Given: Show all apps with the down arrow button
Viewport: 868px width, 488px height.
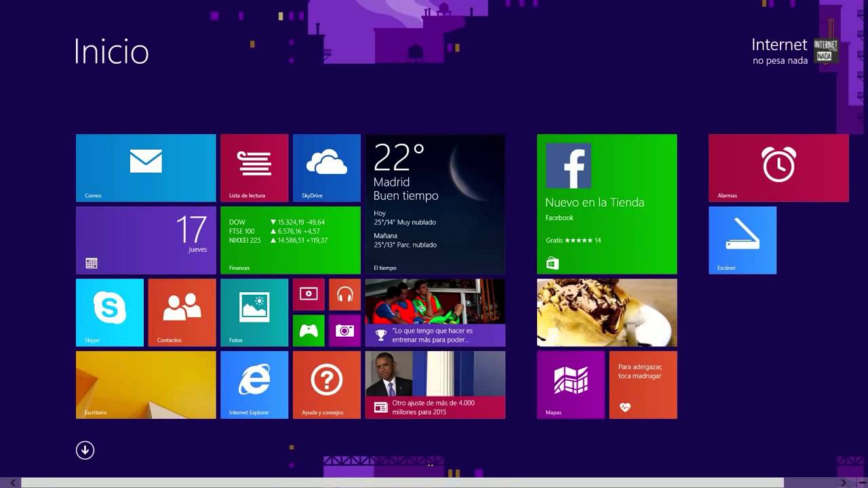Looking at the screenshot, I should pos(85,450).
